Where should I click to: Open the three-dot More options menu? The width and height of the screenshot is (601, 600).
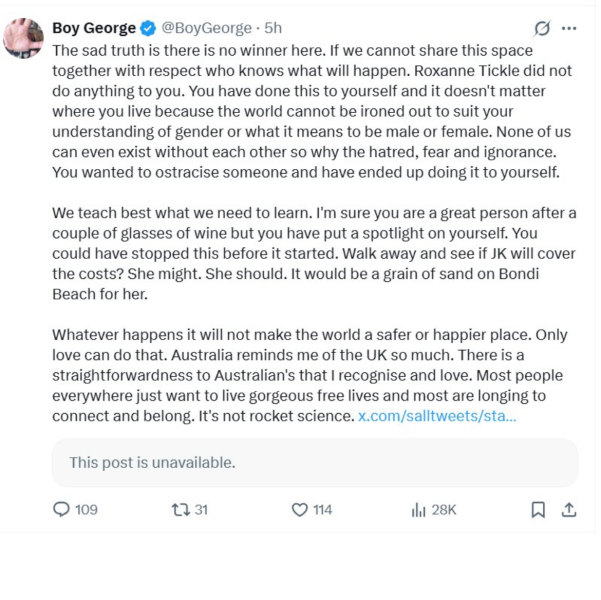pyautogui.click(x=569, y=28)
